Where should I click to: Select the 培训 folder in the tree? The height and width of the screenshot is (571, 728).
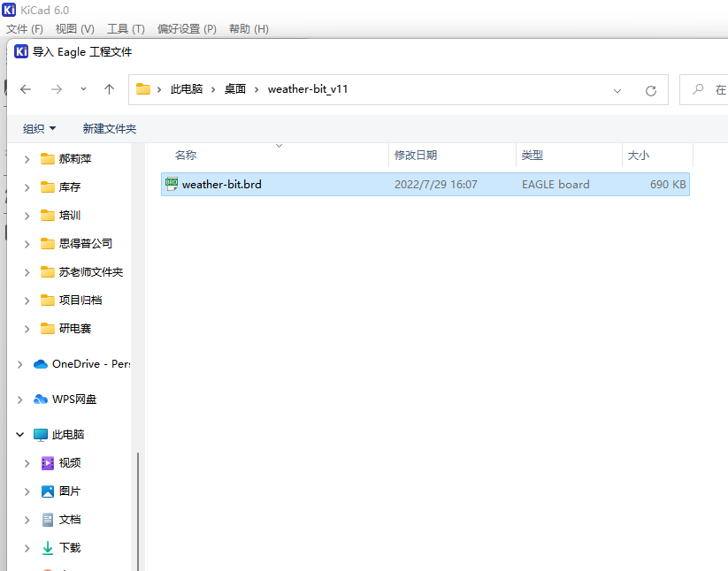pyautogui.click(x=70, y=215)
